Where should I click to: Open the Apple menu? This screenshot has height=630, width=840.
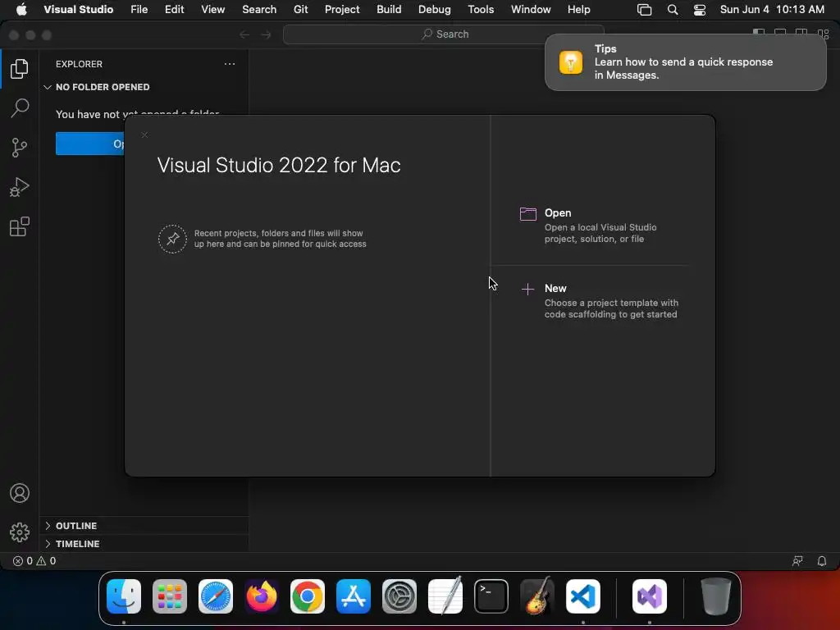click(x=21, y=9)
